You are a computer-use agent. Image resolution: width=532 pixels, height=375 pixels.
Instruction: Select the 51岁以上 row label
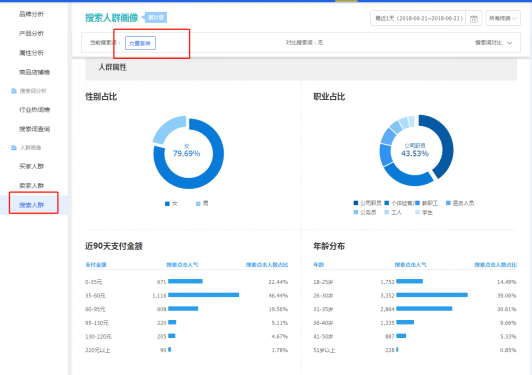point(324,350)
